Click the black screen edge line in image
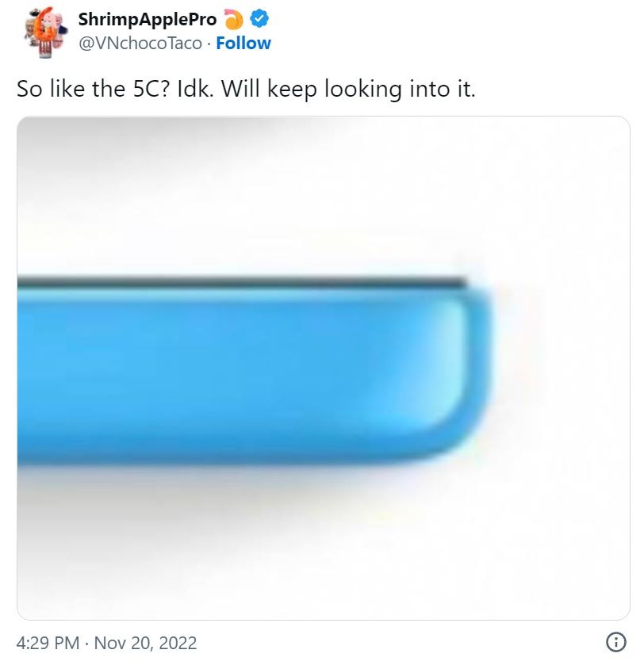Screen dimensions: 644x665 click(x=238, y=280)
